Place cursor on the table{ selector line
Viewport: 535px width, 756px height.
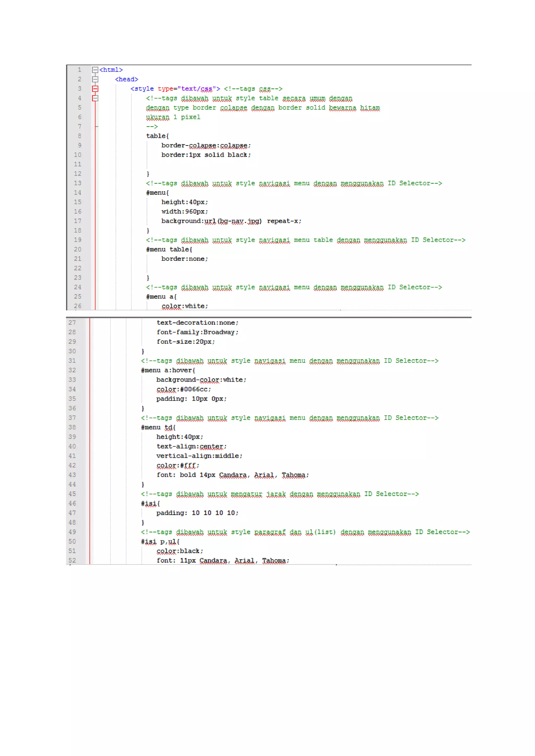(158, 136)
